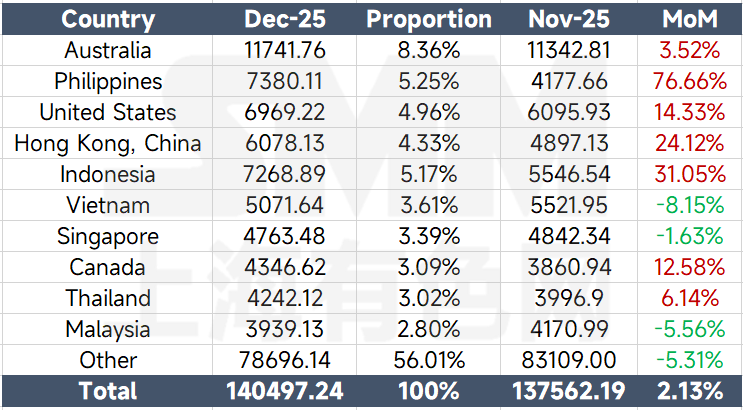
Task: Select the Total row label
Action: click(108, 391)
